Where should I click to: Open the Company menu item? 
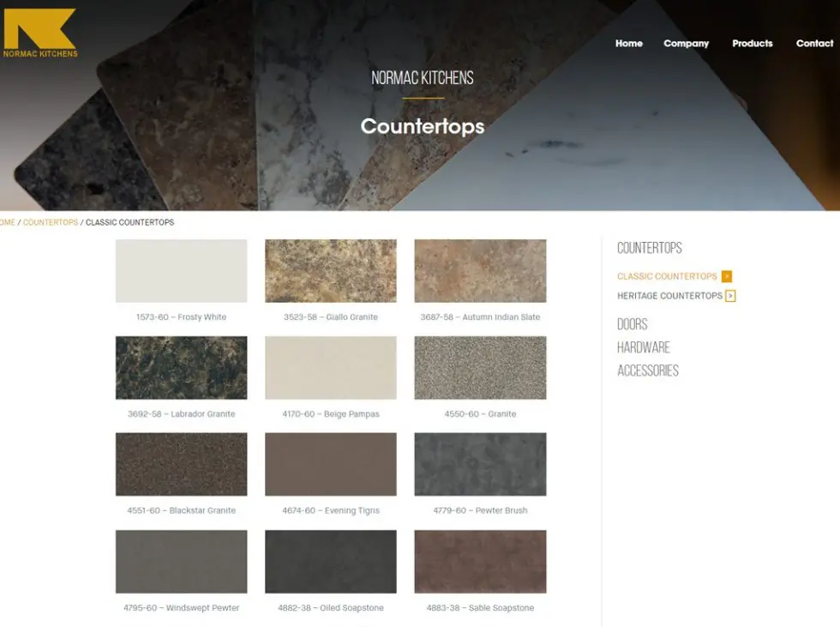[x=687, y=44]
